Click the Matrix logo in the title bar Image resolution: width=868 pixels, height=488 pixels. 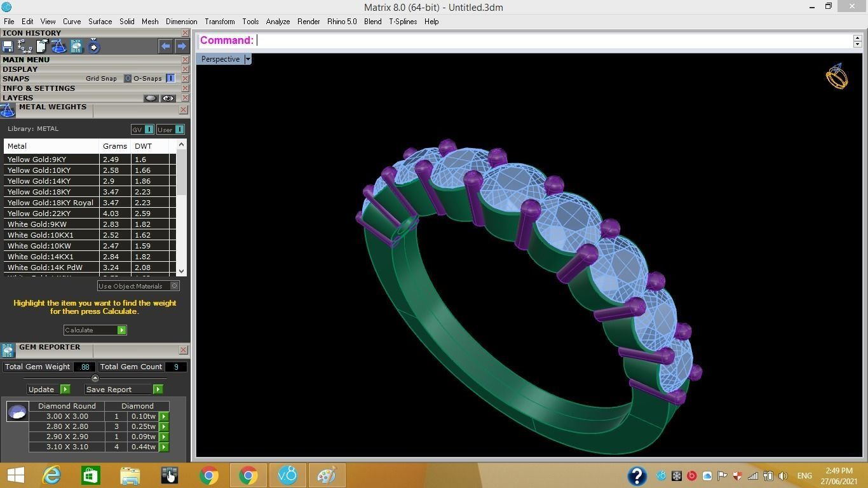point(6,7)
